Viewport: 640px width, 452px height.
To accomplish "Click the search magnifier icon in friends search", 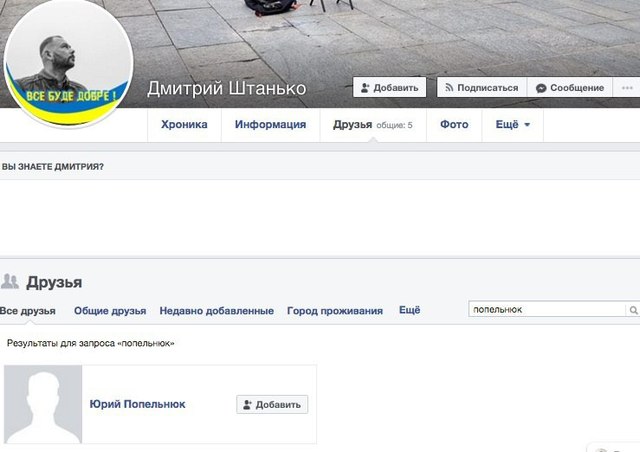I will [x=633, y=310].
